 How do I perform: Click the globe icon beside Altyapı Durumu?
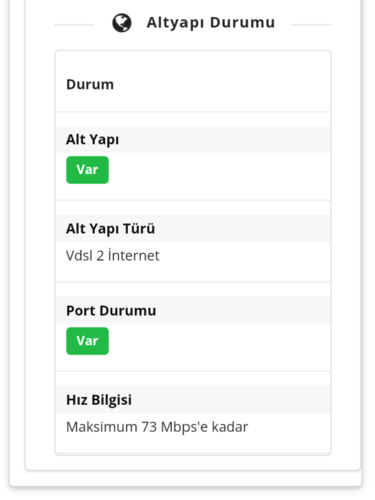(122, 23)
